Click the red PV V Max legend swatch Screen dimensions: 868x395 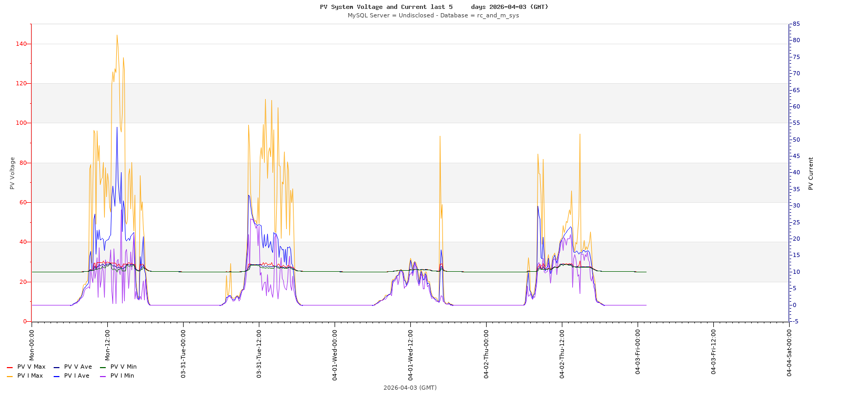click(9, 367)
